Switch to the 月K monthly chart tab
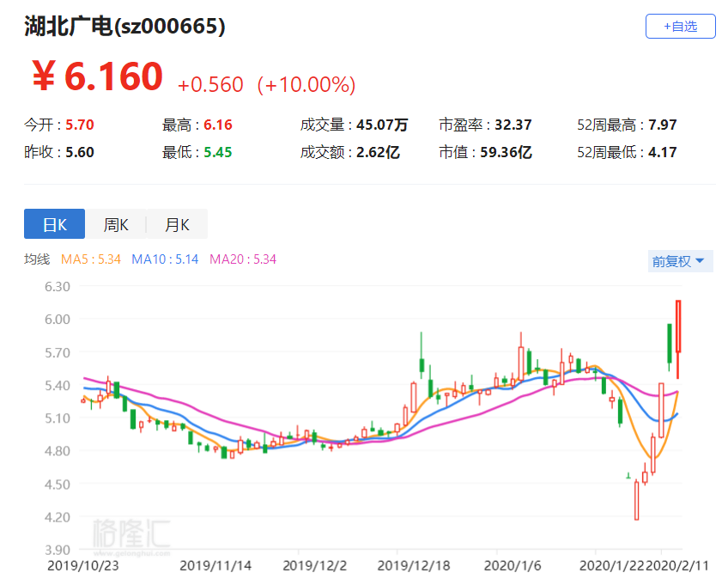This screenshot has width=728, height=579. [177, 224]
